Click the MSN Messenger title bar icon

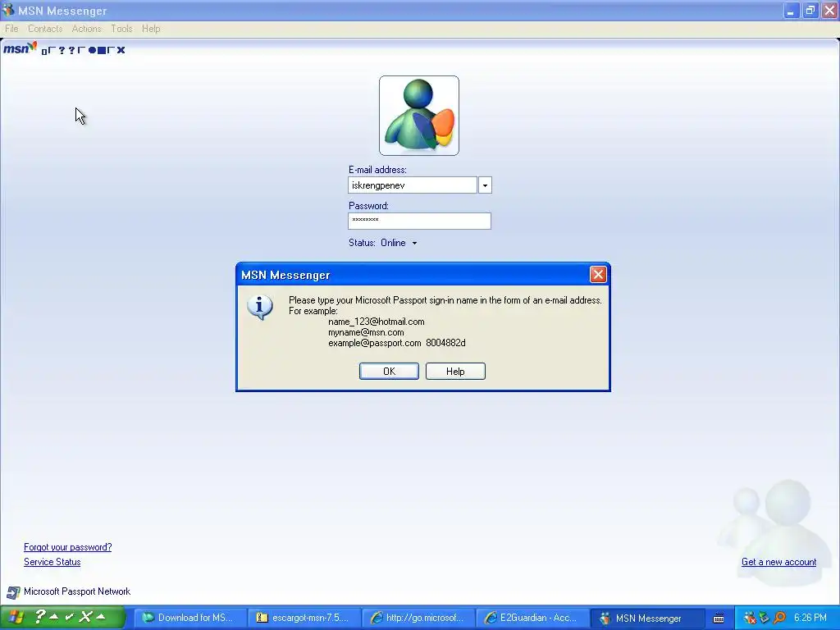8,10
